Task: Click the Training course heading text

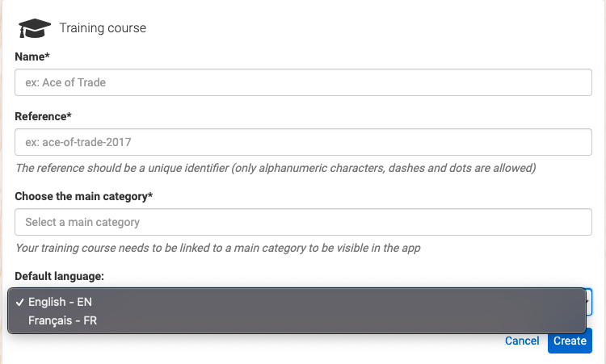Action: click(103, 27)
